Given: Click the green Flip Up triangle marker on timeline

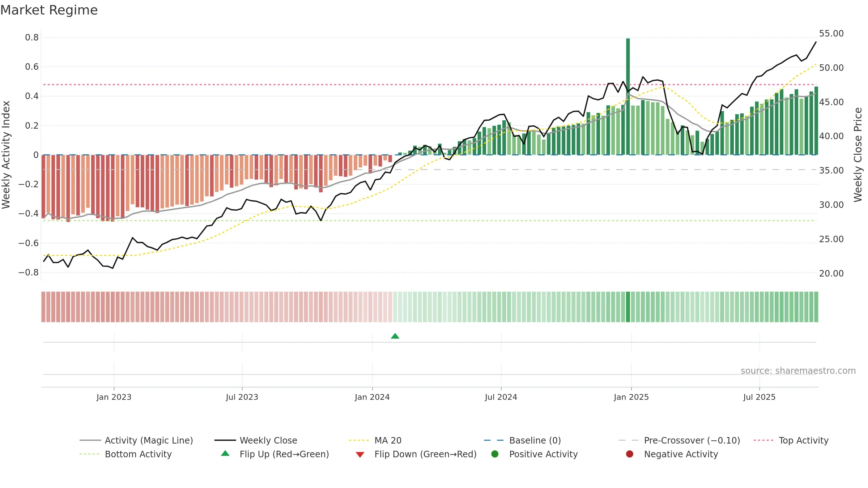Looking at the screenshot, I should point(395,336).
